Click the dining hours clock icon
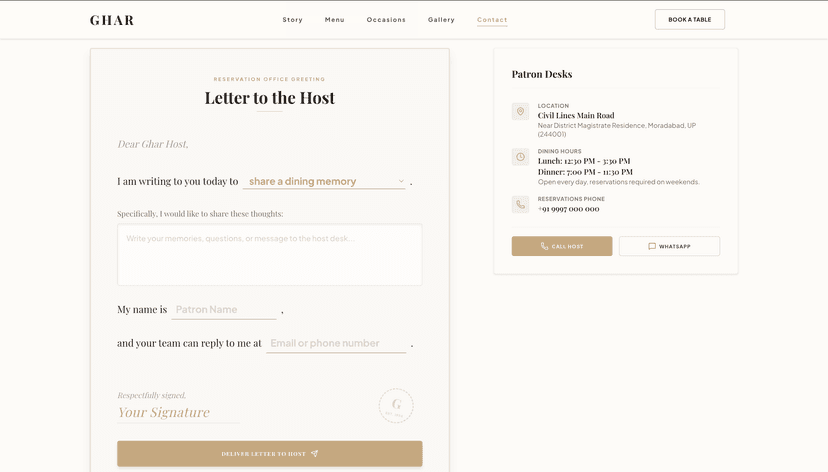Screen dimensions: 828x472 pyautogui.click(x=520, y=157)
